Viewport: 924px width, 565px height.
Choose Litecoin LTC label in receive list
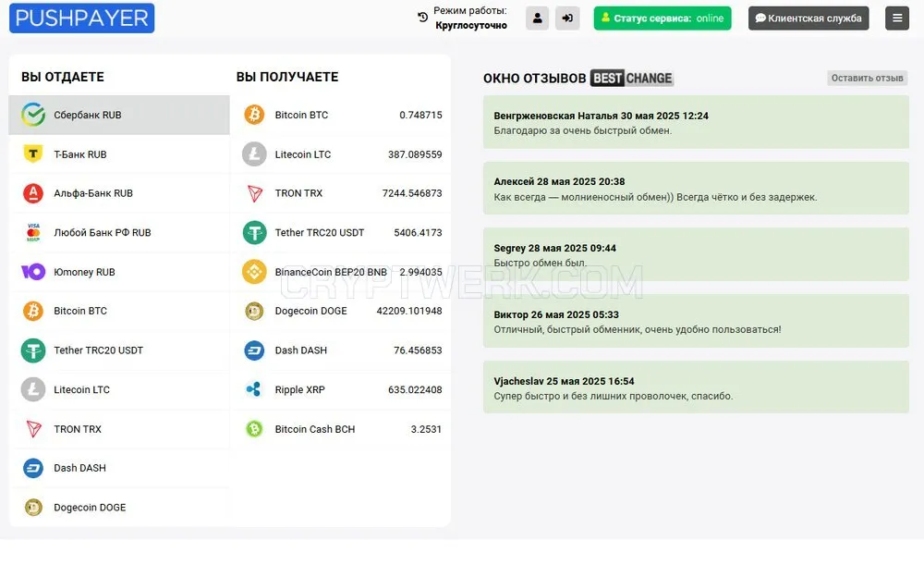pyautogui.click(x=303, y=154)
